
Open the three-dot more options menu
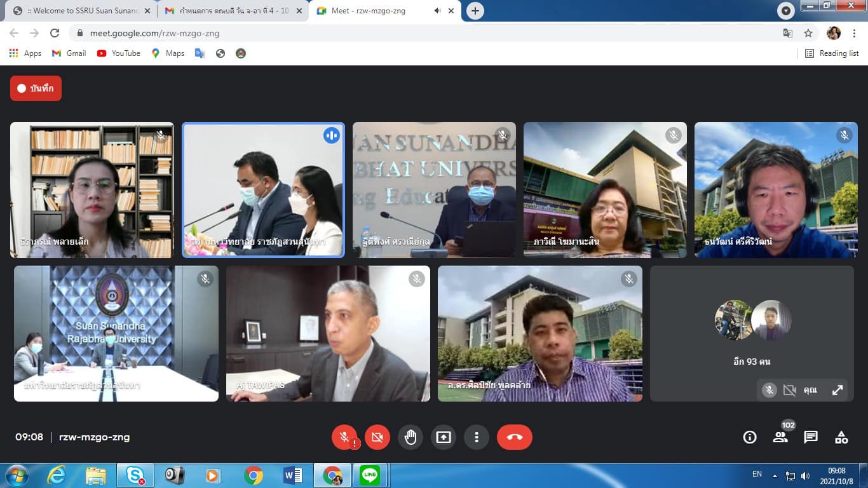(x=477, y=437)
